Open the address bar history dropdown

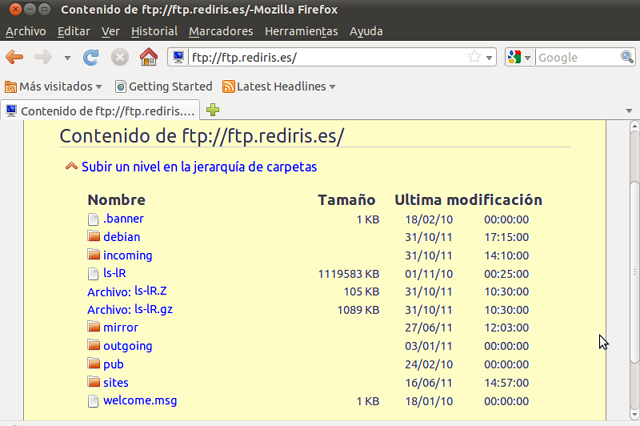[x=489, y=58]
